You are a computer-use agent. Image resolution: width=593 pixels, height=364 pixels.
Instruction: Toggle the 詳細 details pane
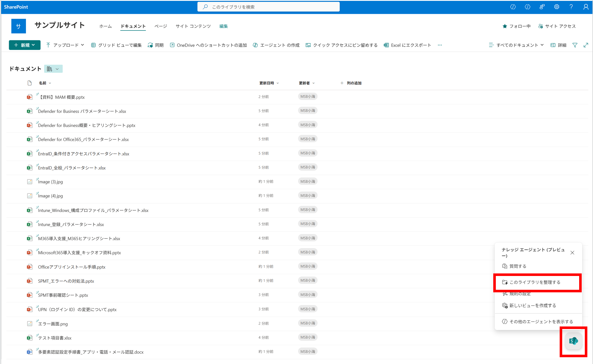[559, 45]
